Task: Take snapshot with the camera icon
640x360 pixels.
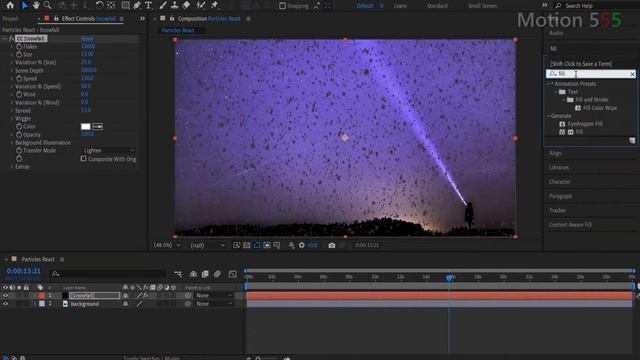Action: pyautogui.click(x=332, y=245)
